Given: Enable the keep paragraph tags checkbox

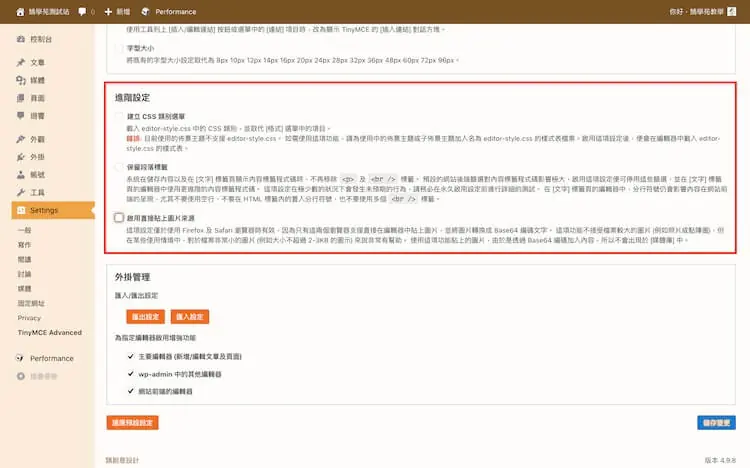Looking at the screenshot, I should [x=119, y=167].
